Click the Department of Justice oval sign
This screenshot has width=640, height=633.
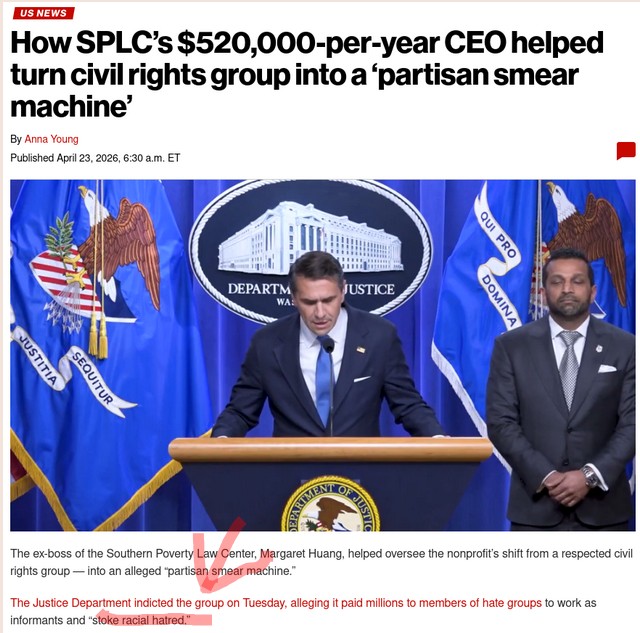coord(310,250)
